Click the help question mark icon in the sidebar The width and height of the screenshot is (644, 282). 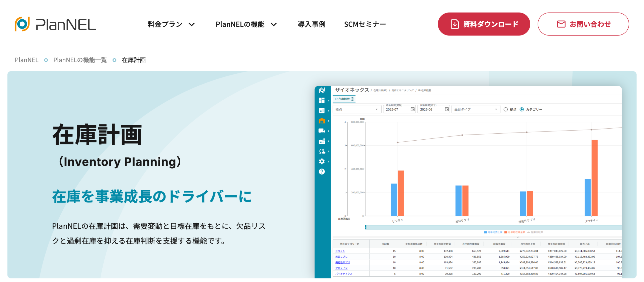tap(322, 172)
